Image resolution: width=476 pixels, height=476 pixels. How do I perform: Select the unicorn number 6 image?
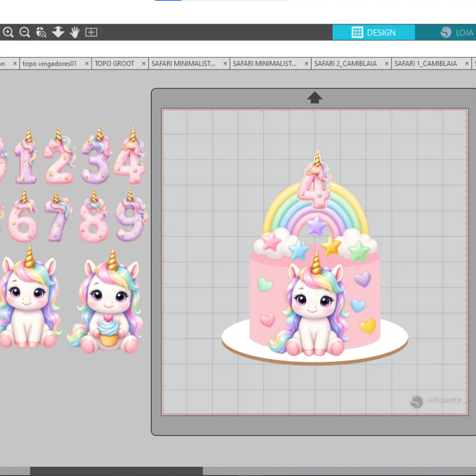[x=23, y=216]
